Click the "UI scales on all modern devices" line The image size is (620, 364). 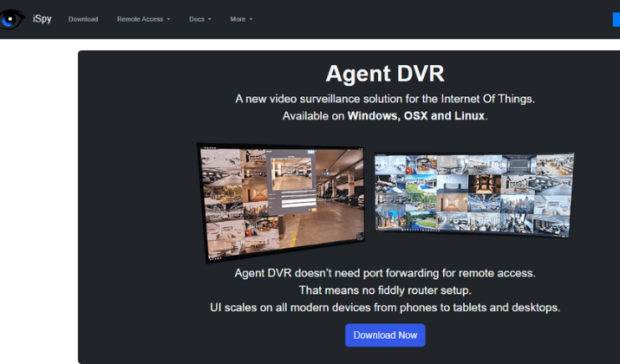(x=385, y=308)
